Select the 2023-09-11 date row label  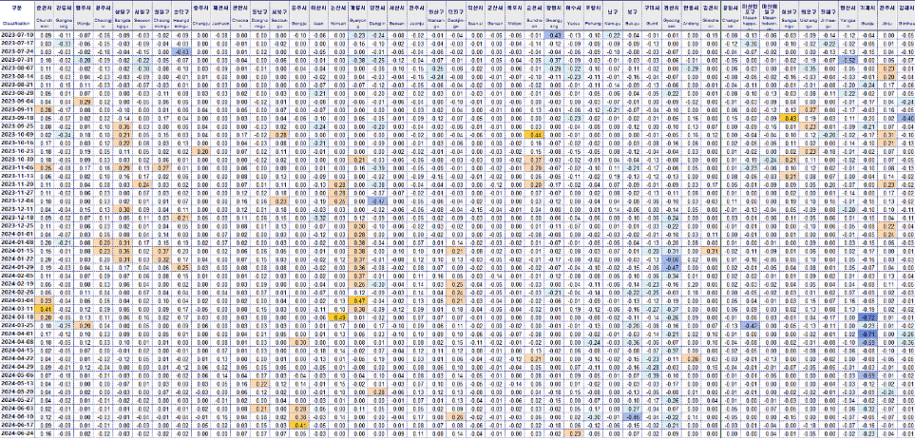[17, 109]
